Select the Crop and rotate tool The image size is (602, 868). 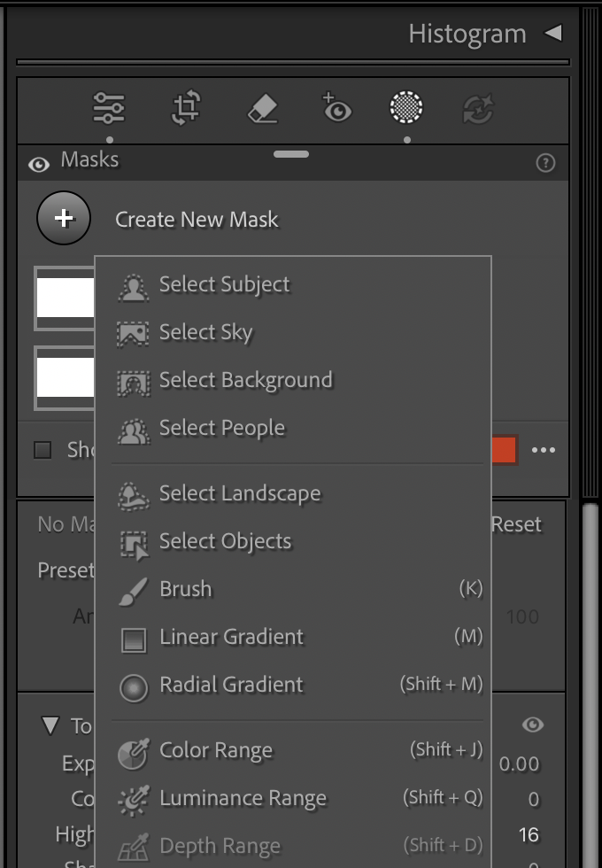(186, 107)
